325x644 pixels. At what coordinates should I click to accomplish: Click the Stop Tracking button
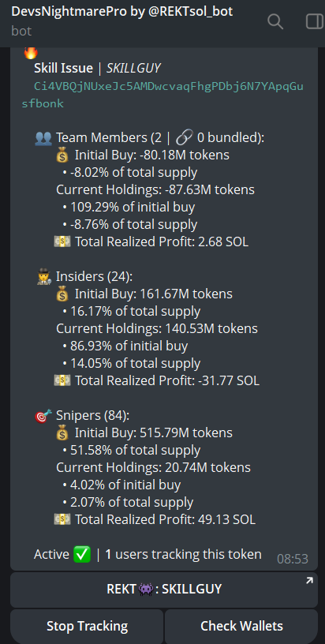(x=87, y=627)
